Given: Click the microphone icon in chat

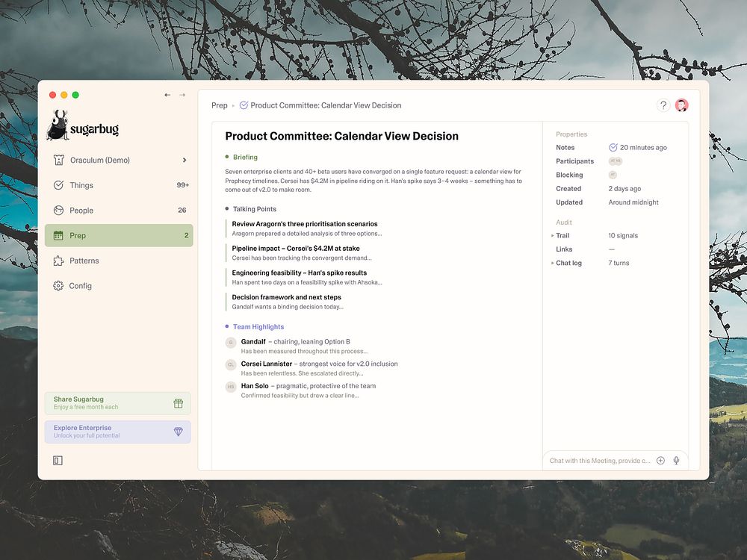Looking at the screenshot, I should point(676,461).
